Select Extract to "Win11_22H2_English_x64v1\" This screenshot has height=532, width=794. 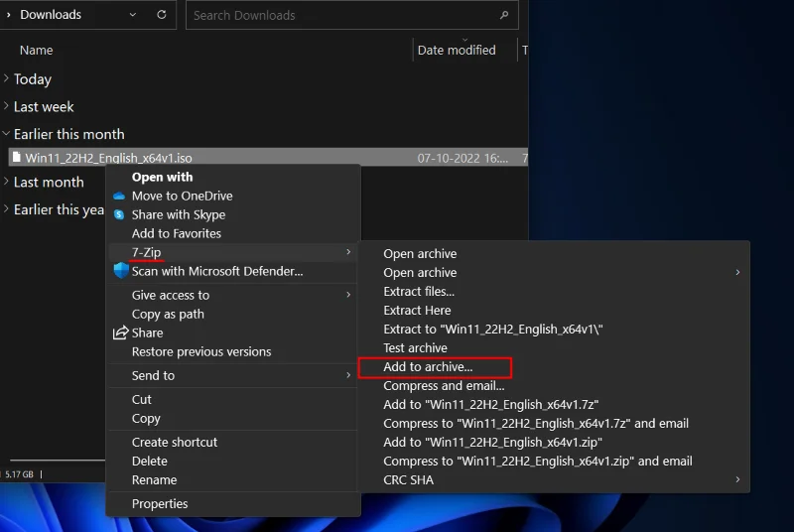pyautogui.click(x=492, y=329)
